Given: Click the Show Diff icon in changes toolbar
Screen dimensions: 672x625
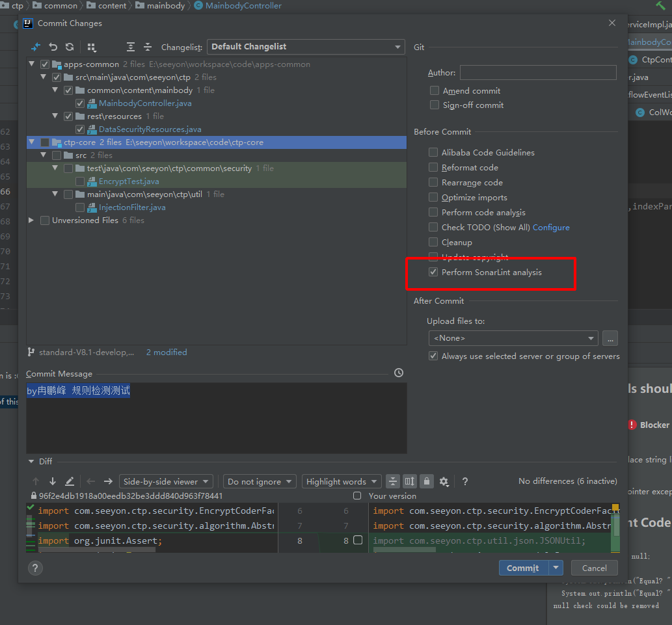Looking at the screenshot, I should coord(36,47).
